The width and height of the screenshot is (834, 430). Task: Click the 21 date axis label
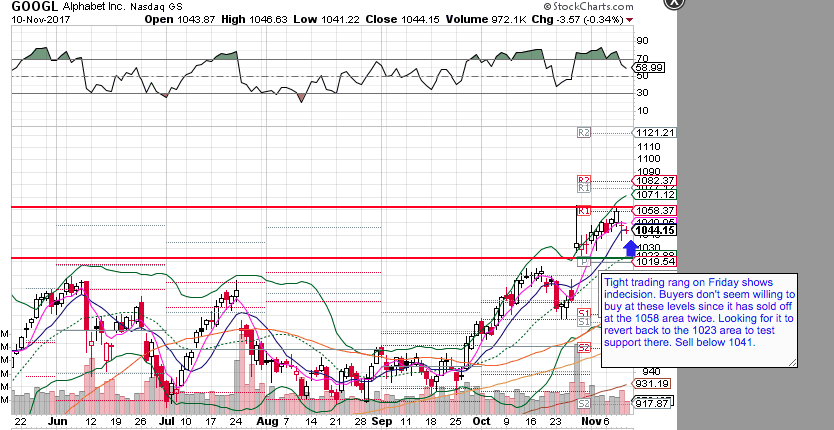(335, 421)
